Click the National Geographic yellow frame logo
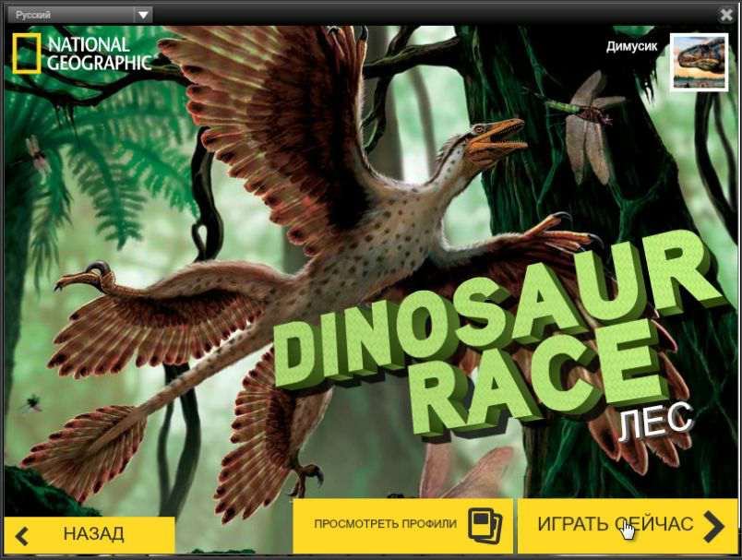The image size is (742, 560). (x=27, y=53)
